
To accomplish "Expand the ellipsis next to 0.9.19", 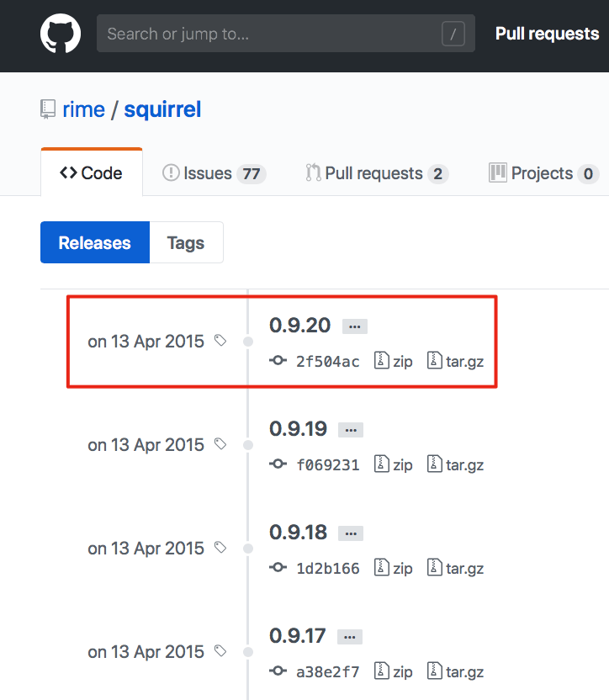I will point(351,430).
